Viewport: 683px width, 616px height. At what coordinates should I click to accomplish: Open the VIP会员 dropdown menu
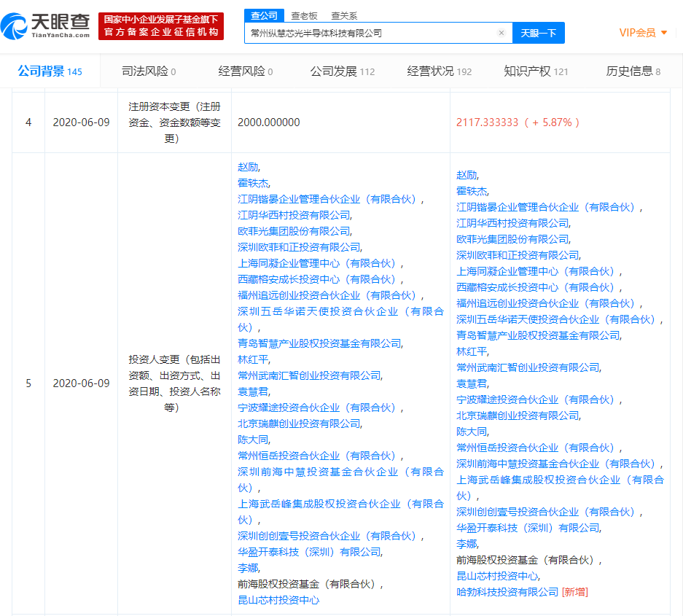[x=643, y=33]
